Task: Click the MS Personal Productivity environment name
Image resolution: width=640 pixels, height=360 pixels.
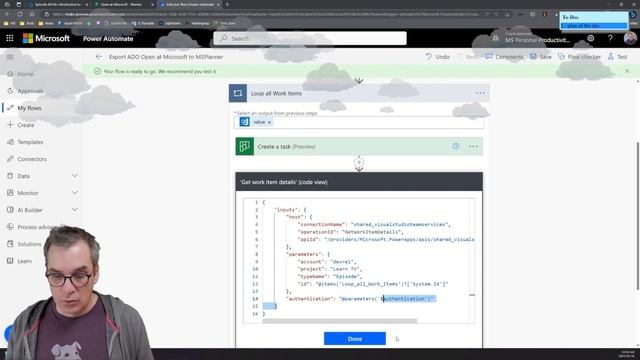Action: coord(537,40)
